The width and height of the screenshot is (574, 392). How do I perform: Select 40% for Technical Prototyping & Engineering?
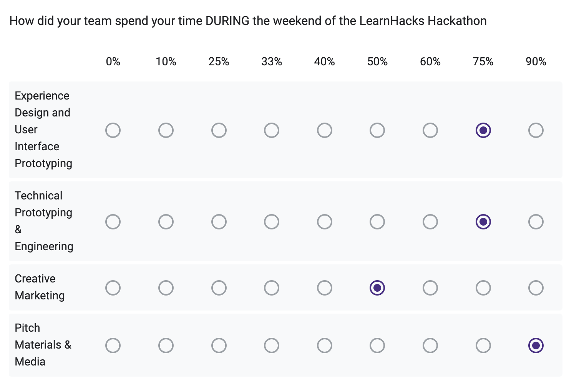coord(325,222)
